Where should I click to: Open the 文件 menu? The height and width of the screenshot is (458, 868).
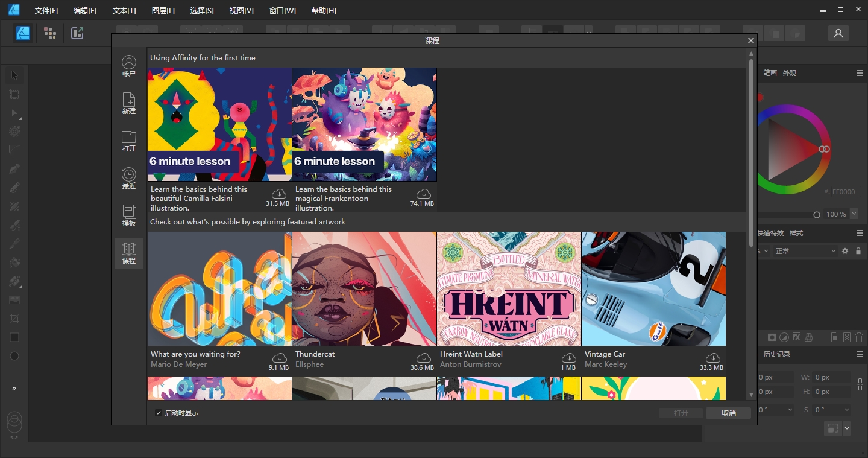pos(46,10)
